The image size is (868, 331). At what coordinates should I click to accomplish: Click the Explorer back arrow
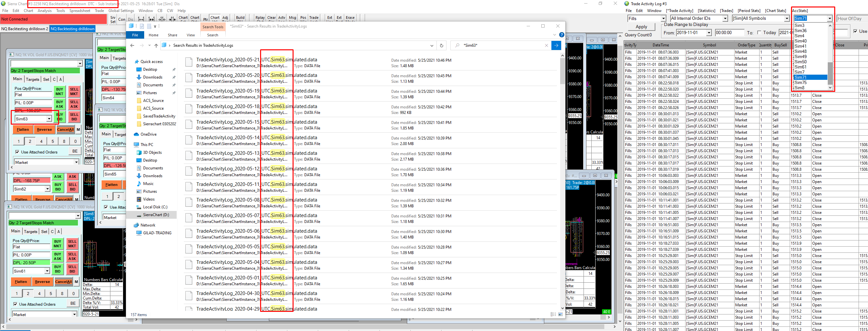tap(132, 45)
